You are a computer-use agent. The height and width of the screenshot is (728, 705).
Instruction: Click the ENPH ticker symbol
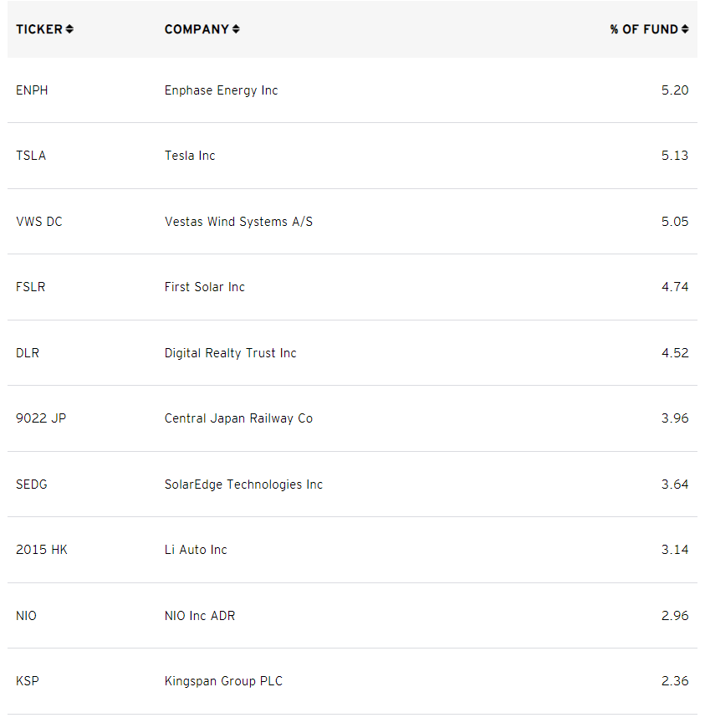coord(32,90)
